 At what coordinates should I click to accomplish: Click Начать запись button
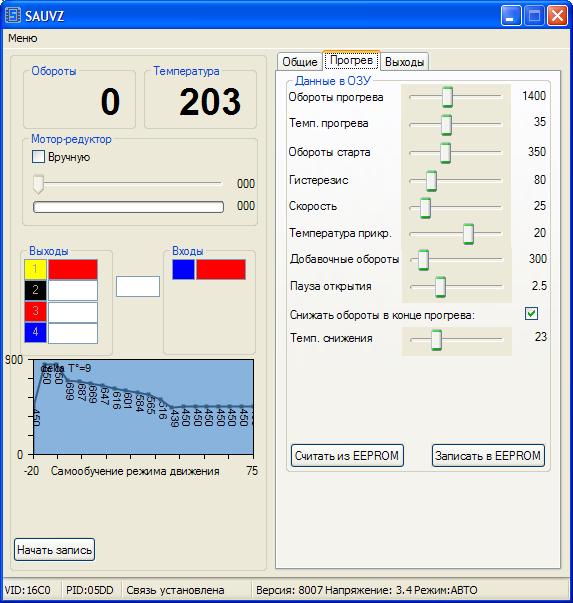point(54,550)
